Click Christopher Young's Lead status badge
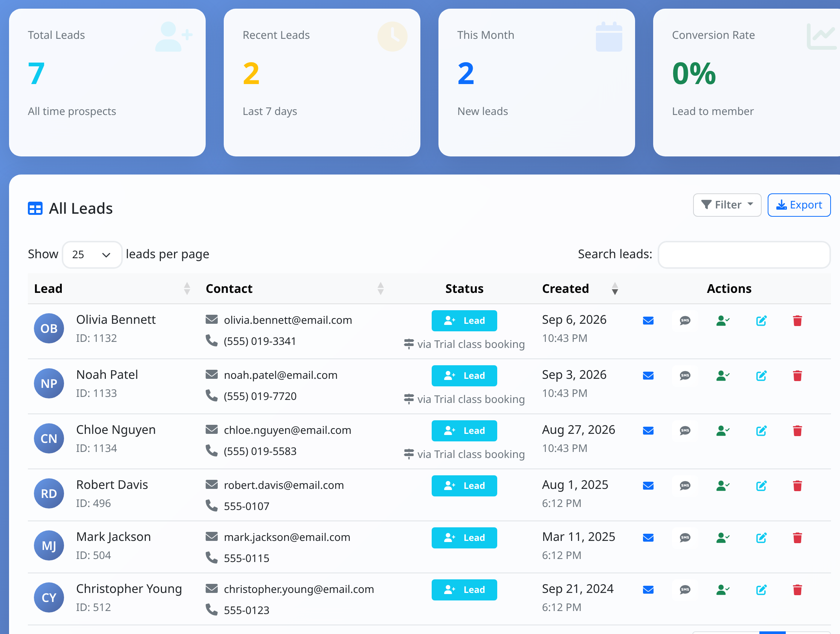 coord(464,590)
